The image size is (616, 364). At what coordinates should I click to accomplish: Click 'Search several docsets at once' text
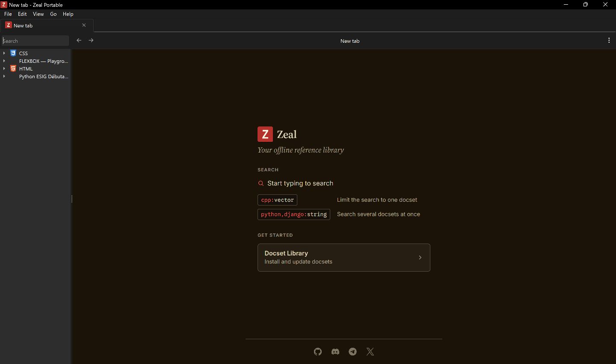[x=379, y=214]
